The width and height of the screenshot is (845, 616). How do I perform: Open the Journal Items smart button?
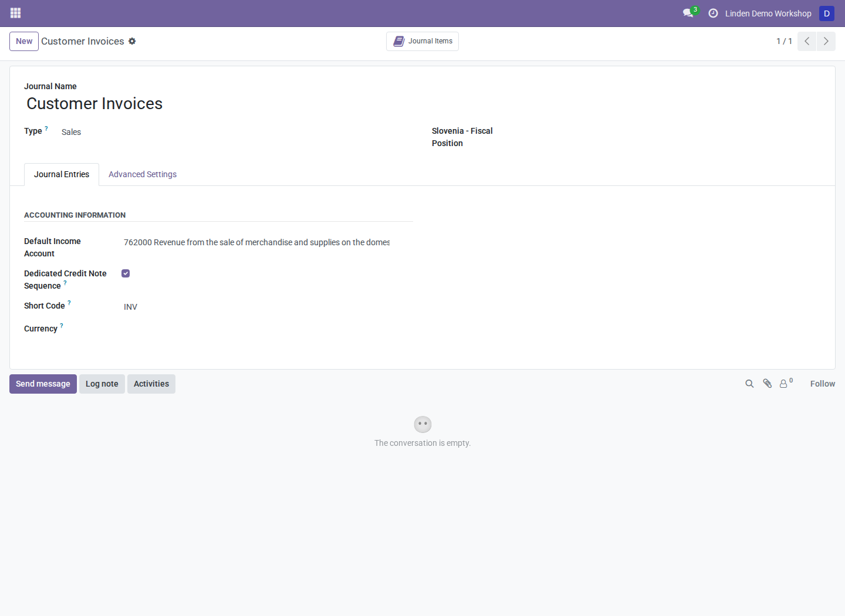422,41
